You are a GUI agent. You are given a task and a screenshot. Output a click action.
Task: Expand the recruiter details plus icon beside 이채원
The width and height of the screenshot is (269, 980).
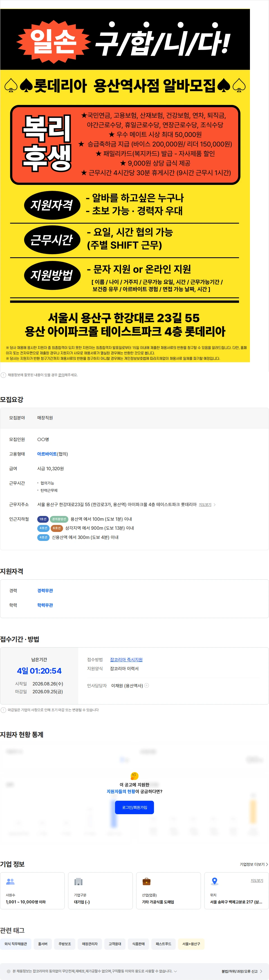[147, 685]
